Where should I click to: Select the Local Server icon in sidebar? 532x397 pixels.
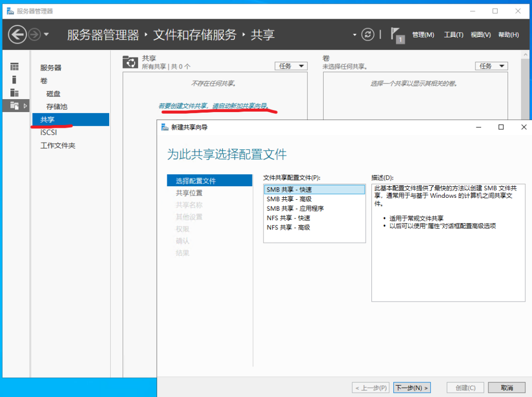pyautogui.click(x=15, y=79)
